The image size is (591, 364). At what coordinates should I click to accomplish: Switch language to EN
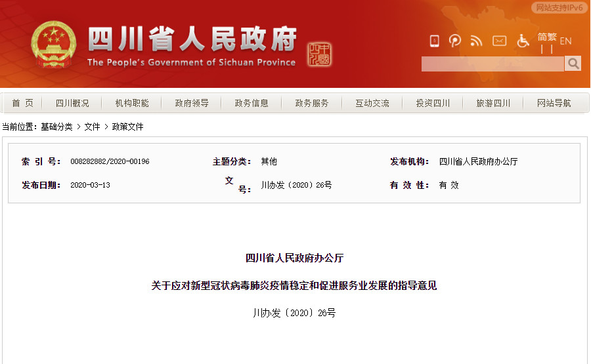566,41
